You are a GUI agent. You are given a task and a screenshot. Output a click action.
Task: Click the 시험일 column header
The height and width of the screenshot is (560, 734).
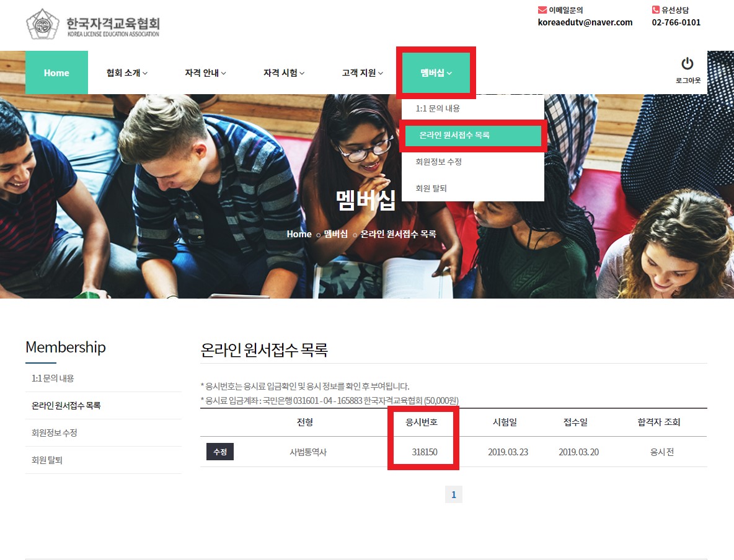coord(505,422)
